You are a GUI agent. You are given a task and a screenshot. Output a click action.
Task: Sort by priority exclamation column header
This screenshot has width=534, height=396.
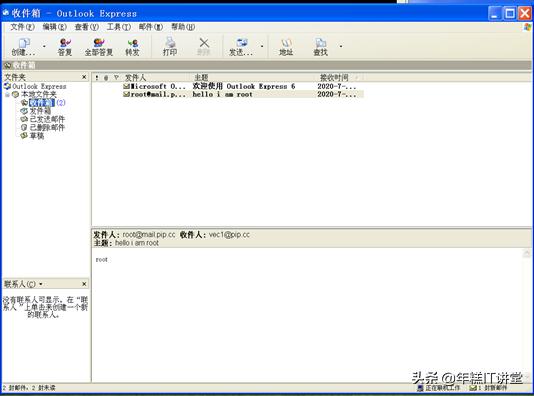(x=97, y=78)
